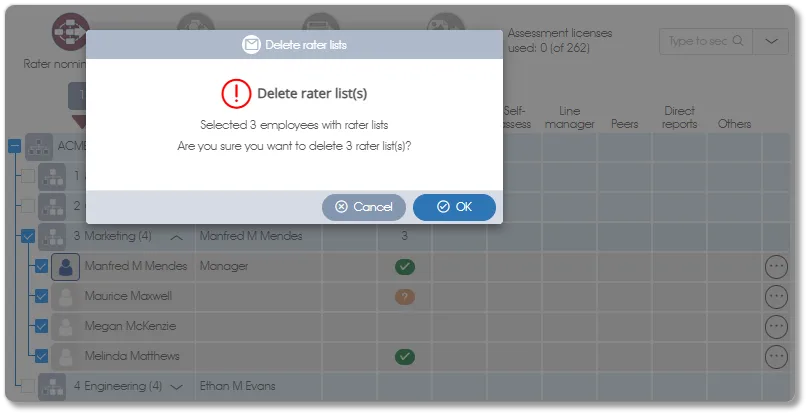Click the Rater nomination workflow icon
Viewport: 810px width, 417px height.
71,30
